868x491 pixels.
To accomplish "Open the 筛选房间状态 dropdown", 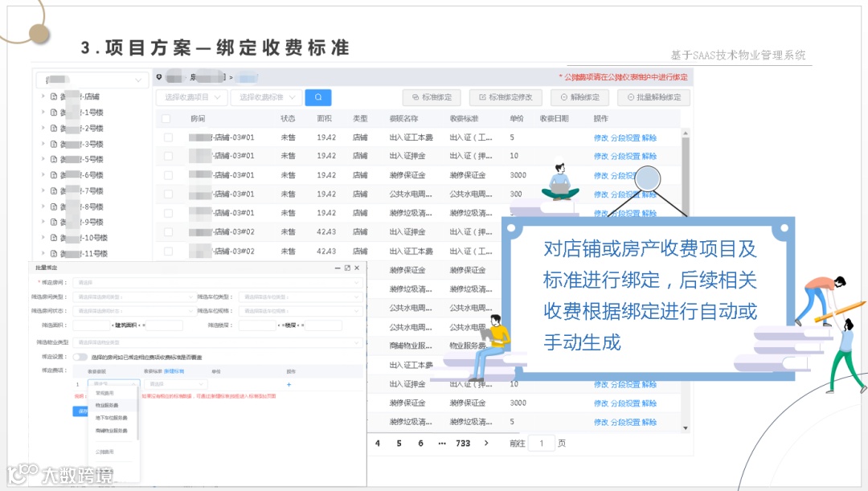I will [134, 311].
